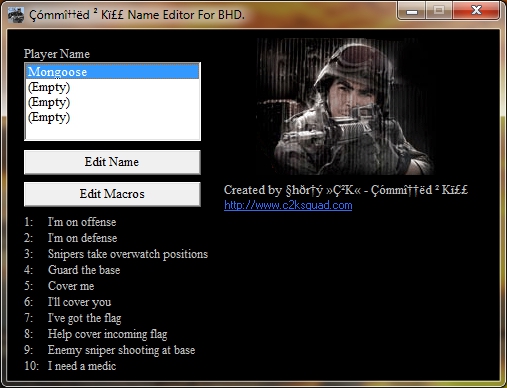507x388 pixels.
Task: Click macro 2 "I'm on defense"
Action: pos(82,238)
